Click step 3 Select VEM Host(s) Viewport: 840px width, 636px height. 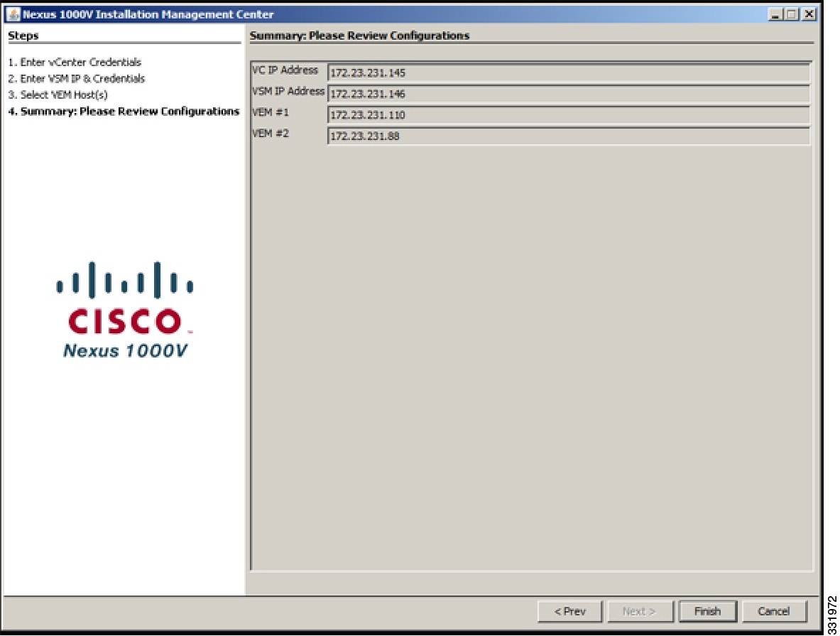click(x=58, y=95)
